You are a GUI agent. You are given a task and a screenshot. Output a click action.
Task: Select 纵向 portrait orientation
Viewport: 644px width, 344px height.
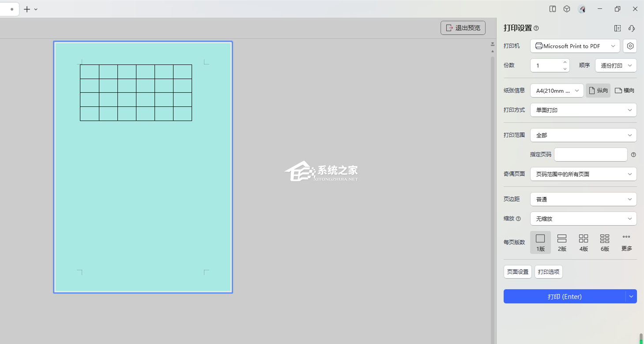click(x=598, y=91)
